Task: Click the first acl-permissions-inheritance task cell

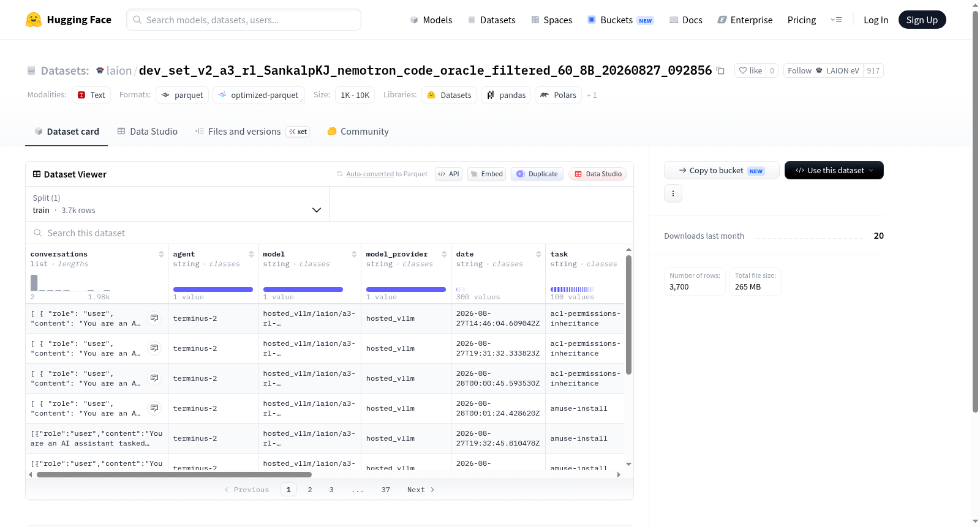Action: 585,318
